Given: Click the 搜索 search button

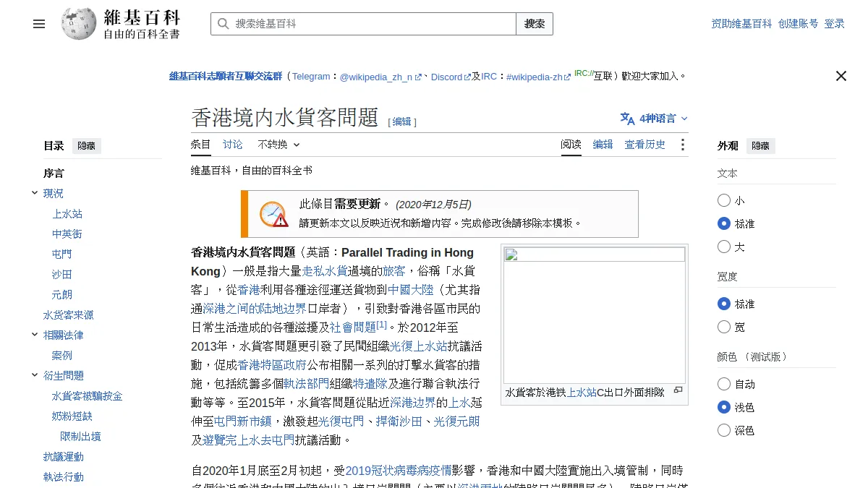Looking at the screenshot, I should (x=535, y=24).
